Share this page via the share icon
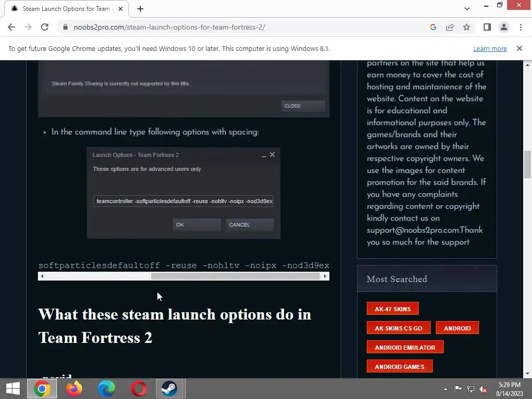The image size is (532, 399). coord(450,27)
